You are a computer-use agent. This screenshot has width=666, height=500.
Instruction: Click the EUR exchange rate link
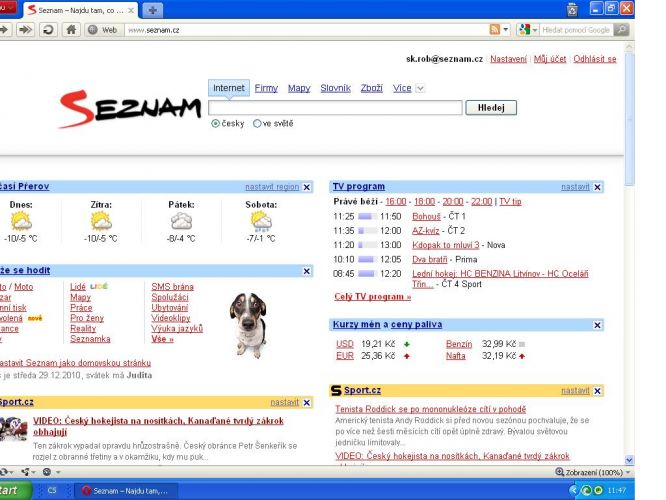click(x=345, y=356)
